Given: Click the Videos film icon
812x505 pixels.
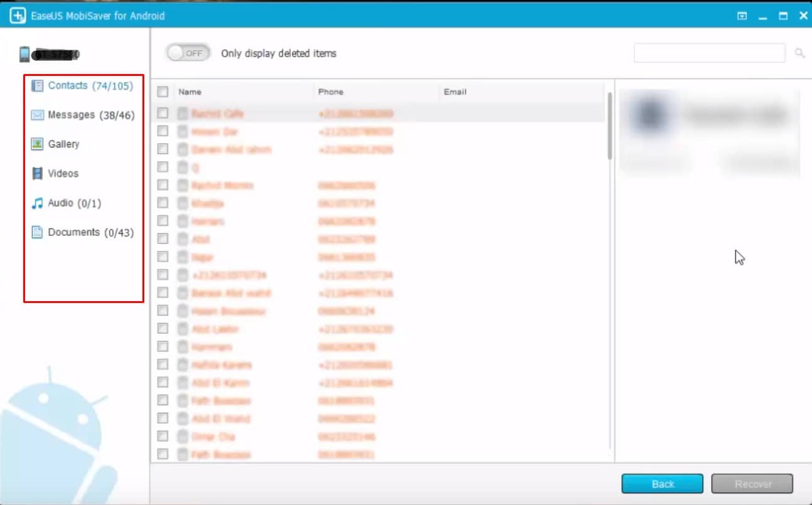Looking at the screenshot, I should coord(37,173).
